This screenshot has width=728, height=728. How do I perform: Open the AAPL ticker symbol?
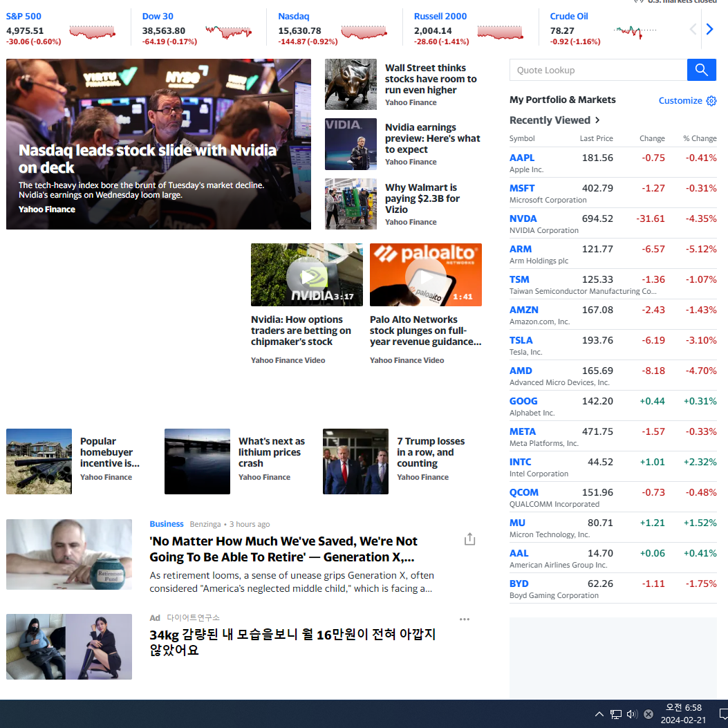(x=522, y=158)
